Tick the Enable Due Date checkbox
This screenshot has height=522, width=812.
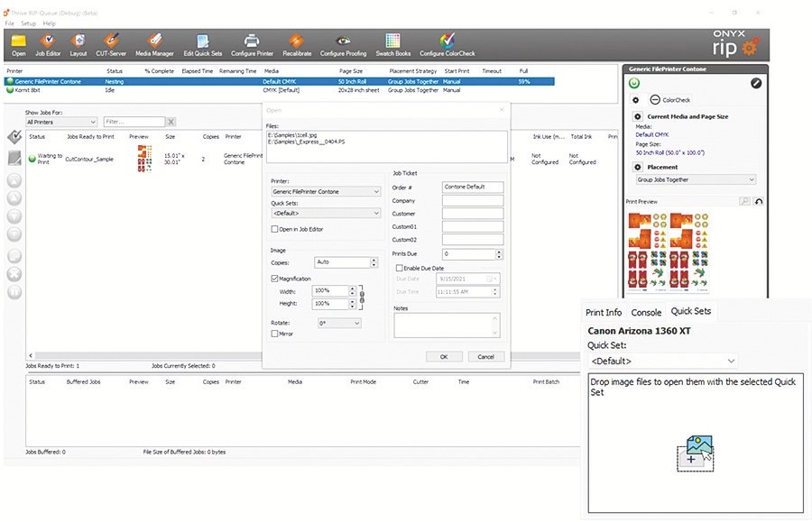(x=400, y=268)
